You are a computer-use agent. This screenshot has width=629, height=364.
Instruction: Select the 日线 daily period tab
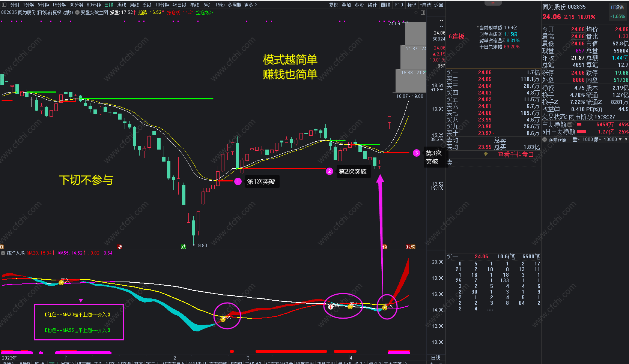coord(109,5)
